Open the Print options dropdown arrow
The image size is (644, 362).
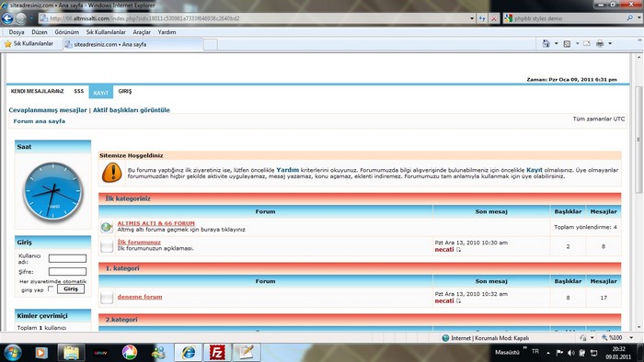click(610, 43)
